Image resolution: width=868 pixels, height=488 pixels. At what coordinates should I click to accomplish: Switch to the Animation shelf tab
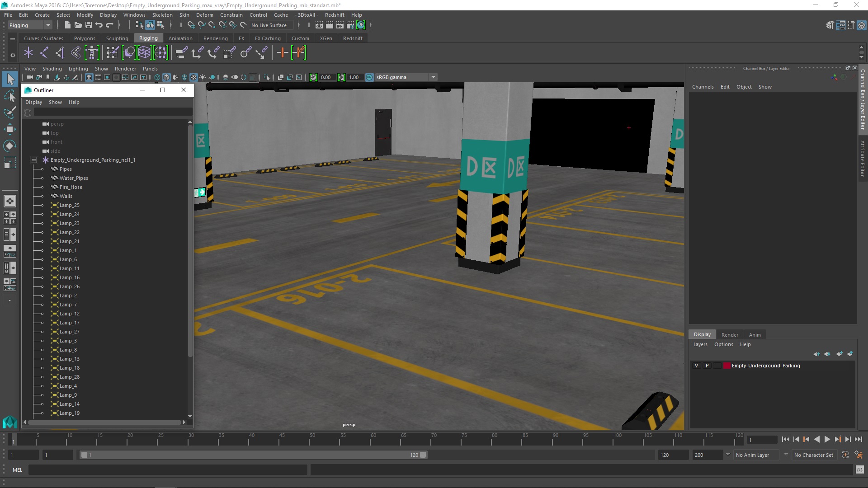click(180, 38)
